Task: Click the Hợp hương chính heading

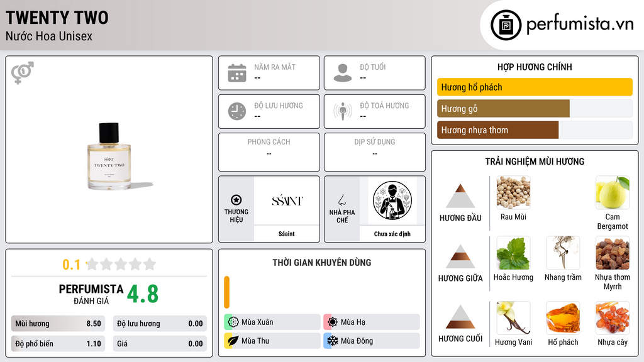Action: pos(535,67)
